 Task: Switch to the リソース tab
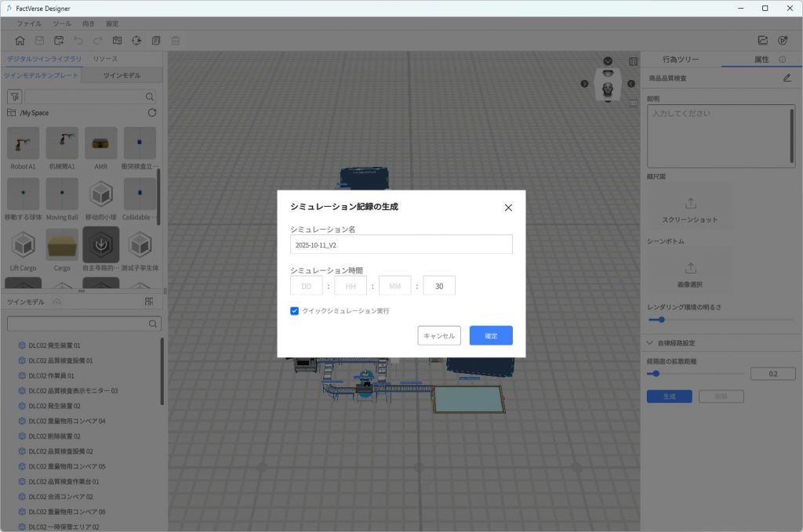pyautogui.click(x=105, y=60)
